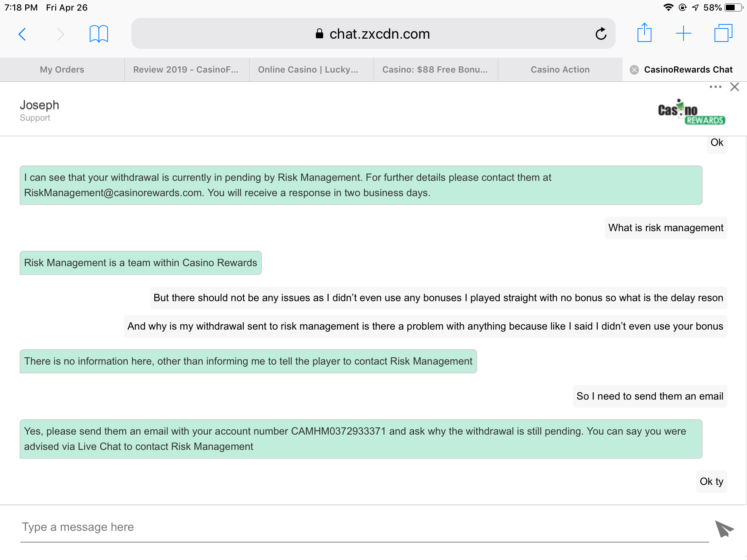The width and height of the screenshot is (747, 560).
Task: Open the chat options three-dot menu
Action: [715, 87]
